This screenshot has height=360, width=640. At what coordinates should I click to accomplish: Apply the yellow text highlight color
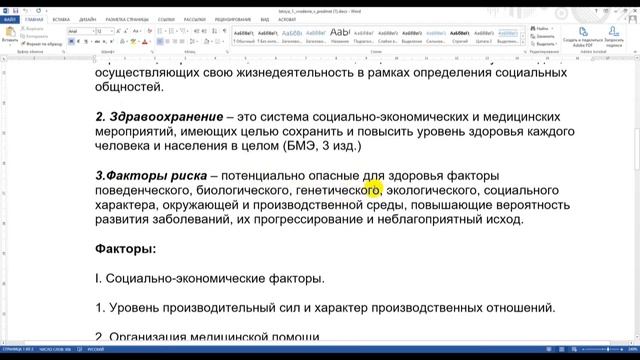[133, 42]
